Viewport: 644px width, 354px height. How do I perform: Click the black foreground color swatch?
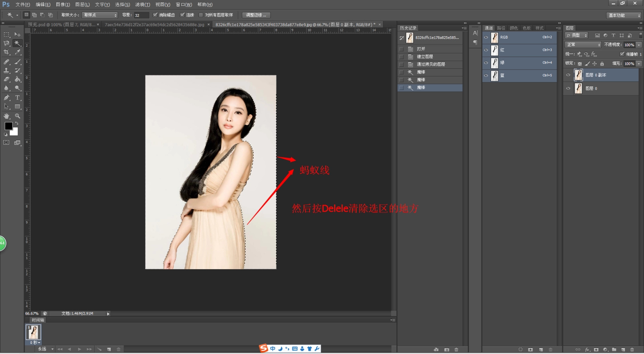[8, 126]
